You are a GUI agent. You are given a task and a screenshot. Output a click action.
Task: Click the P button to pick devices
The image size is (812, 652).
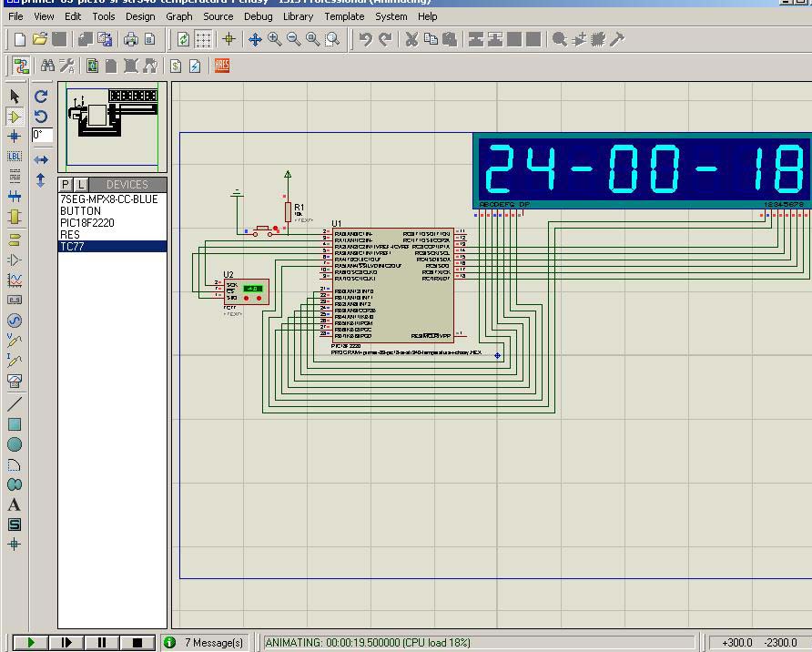pos(64,184)
